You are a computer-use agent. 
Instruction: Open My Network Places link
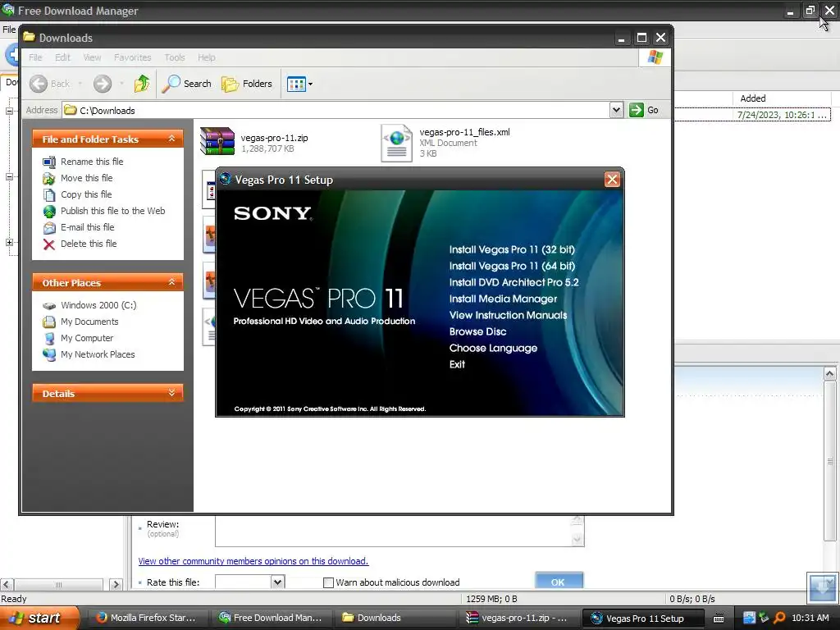[98, 354]
